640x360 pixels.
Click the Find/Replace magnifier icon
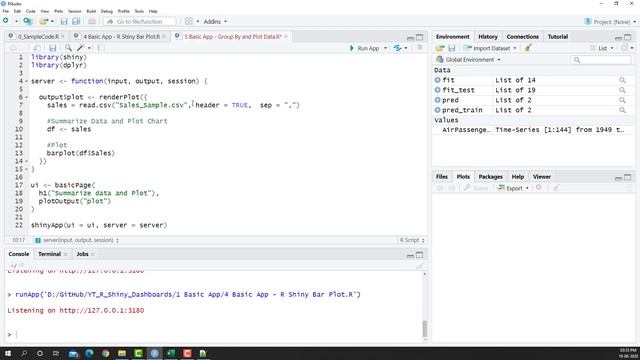pyautogui.click(x=68, y=48)
